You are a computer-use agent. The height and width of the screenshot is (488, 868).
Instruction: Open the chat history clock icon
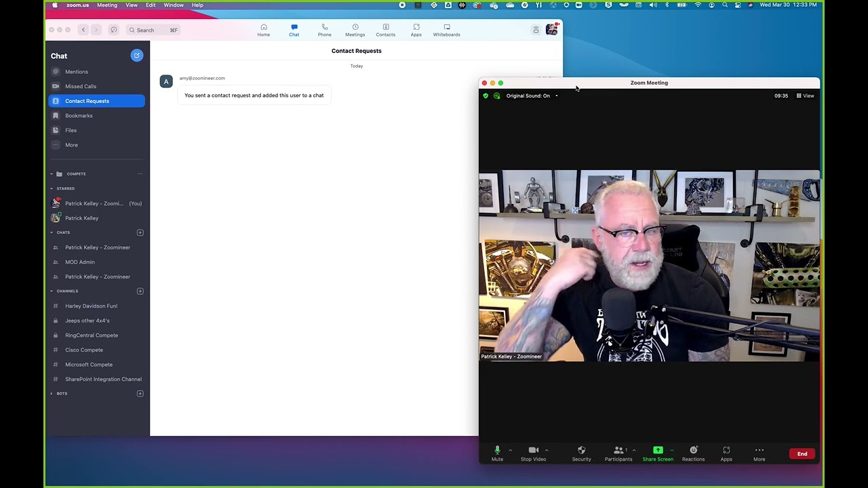point(113,30)
